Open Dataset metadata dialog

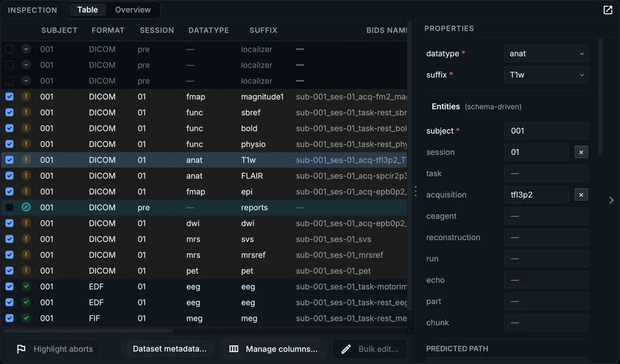point(169,349)
